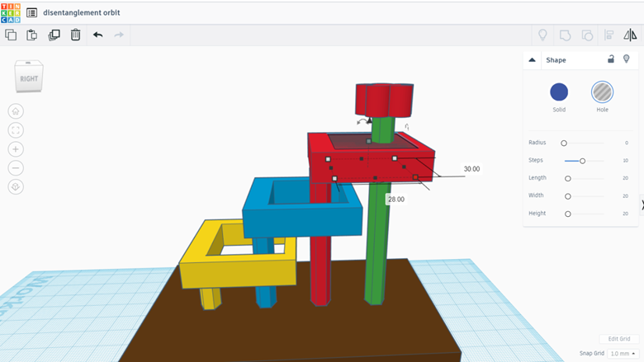The image size is (644, 362).
Task: Adjust the Radius slider
Action: pyautogui.click(x=564, y=143)
